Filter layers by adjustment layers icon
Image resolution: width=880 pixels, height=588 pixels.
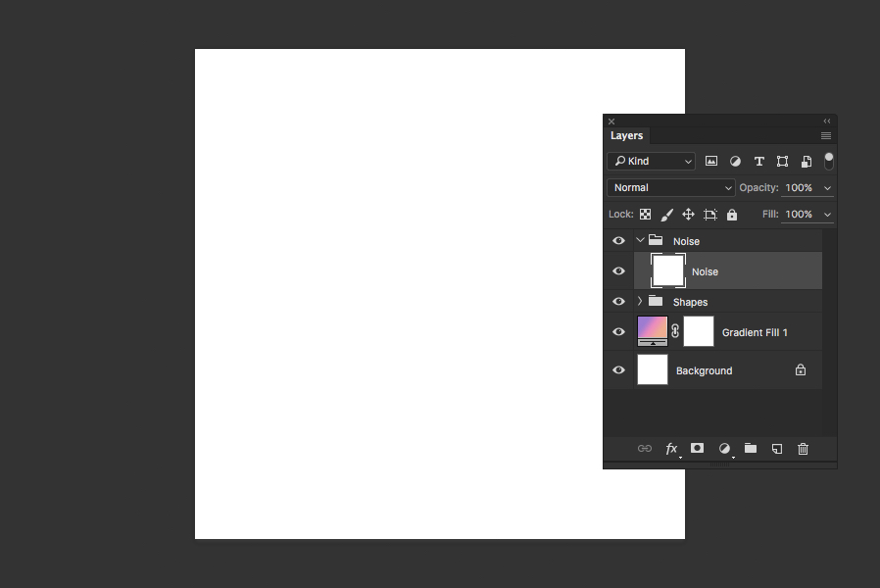pyautogui.click(x=735, y=162)
